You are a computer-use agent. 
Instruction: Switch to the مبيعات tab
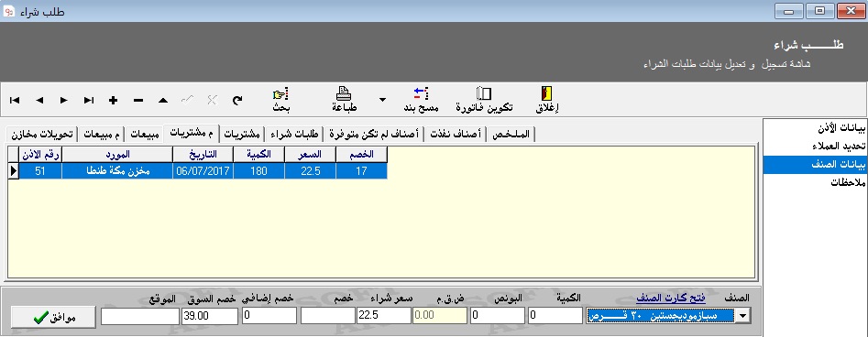click(x=146, y=135)
